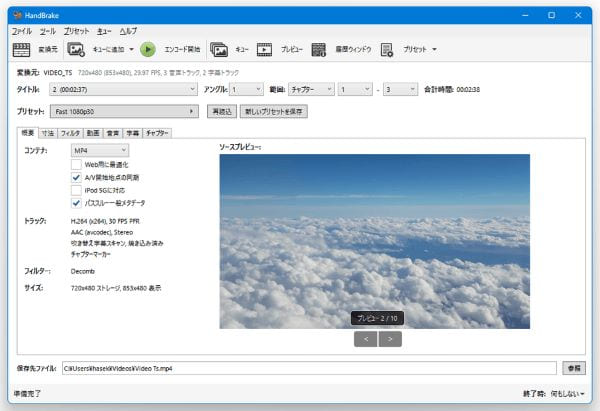Click the Preview film-frame icon
This screenshot has height=411, width=600.
tap(264, 49)
